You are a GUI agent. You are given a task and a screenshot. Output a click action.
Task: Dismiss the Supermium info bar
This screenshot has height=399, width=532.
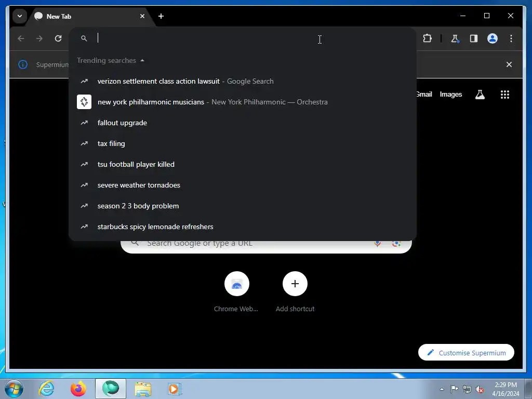[509, 64]
